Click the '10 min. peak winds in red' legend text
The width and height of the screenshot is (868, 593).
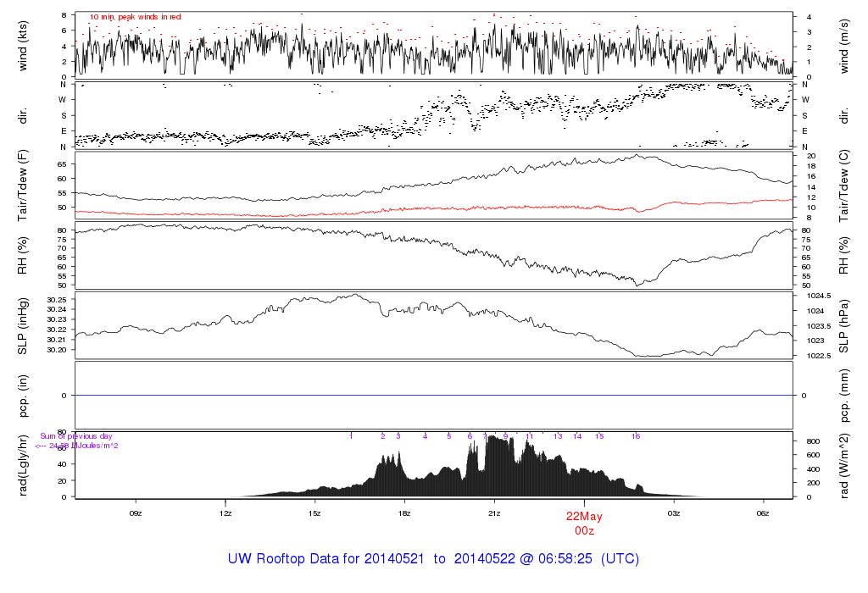click(x=135, y=17)
